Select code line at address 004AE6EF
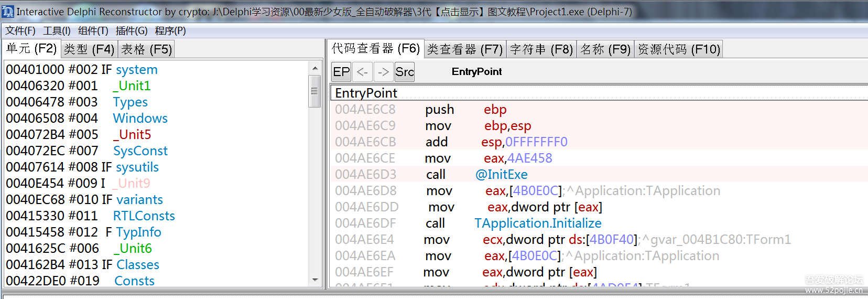 (599, 272)
